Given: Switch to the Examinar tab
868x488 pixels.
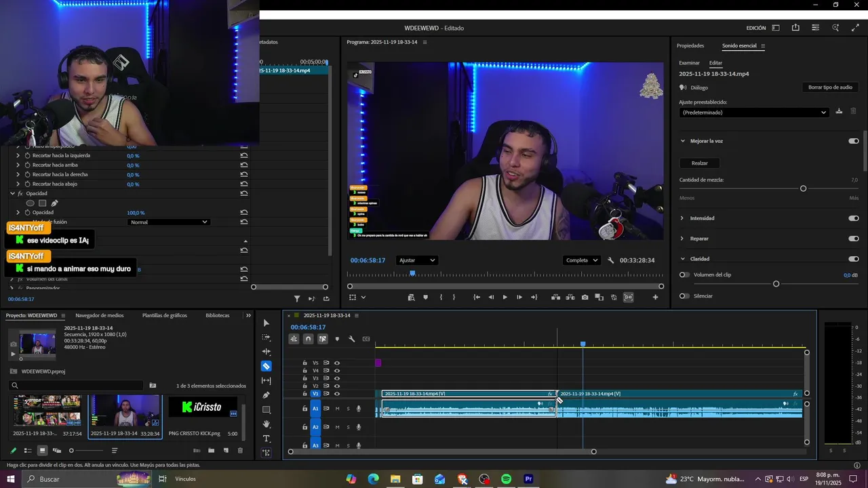Looking at the screenshot, I should (689, 63).
